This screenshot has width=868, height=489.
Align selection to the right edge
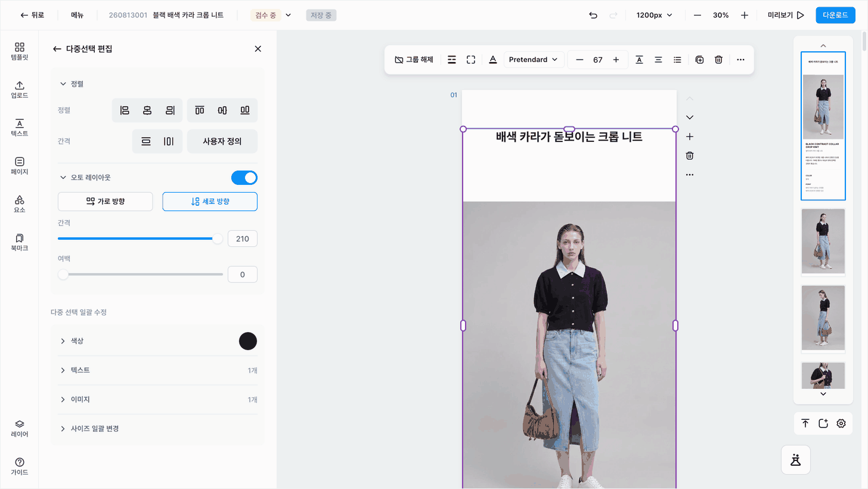(x=170, y=110)
